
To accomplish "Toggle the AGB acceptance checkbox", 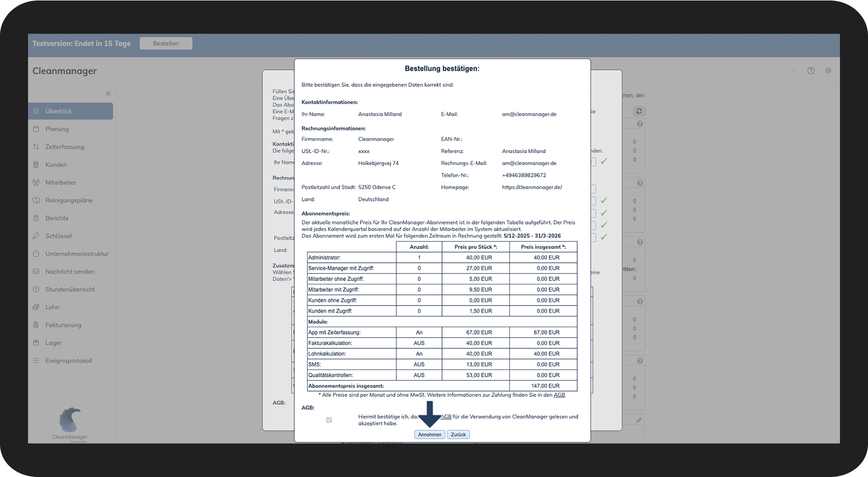I will [329, 420].
